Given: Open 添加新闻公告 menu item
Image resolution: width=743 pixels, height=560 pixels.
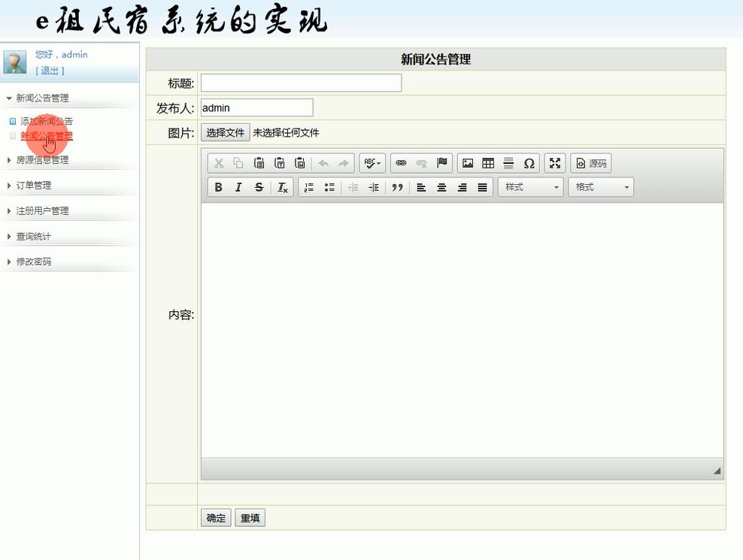Looking at the screenshot, I should pyautogui.click(x=47, y=121).
